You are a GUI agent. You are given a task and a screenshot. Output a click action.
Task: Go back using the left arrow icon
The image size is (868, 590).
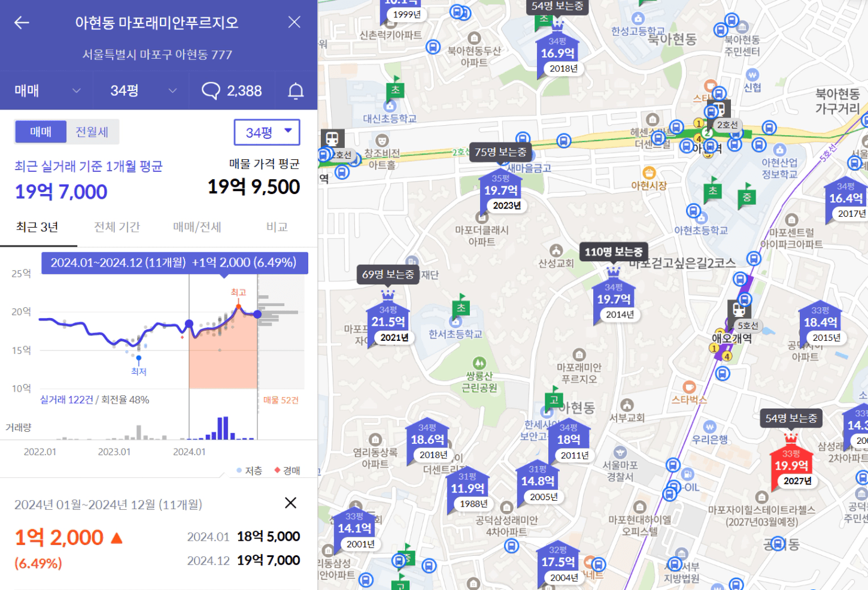(x=22, y=23)
